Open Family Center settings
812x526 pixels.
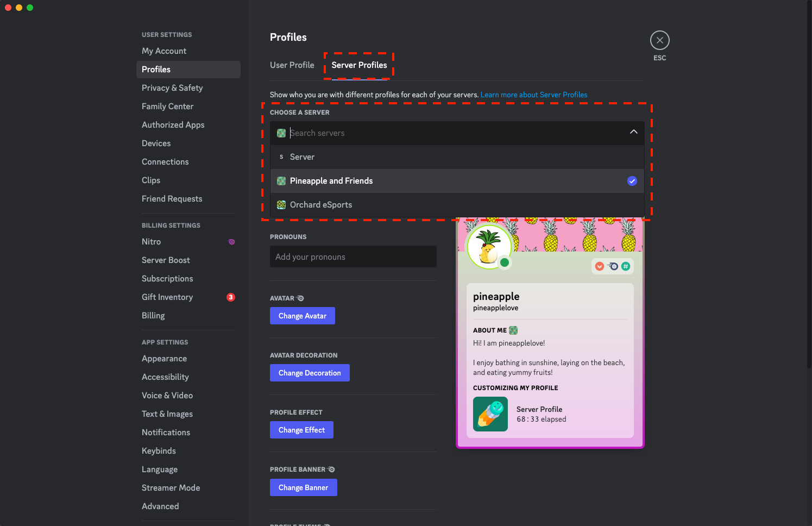coord(188,107)
